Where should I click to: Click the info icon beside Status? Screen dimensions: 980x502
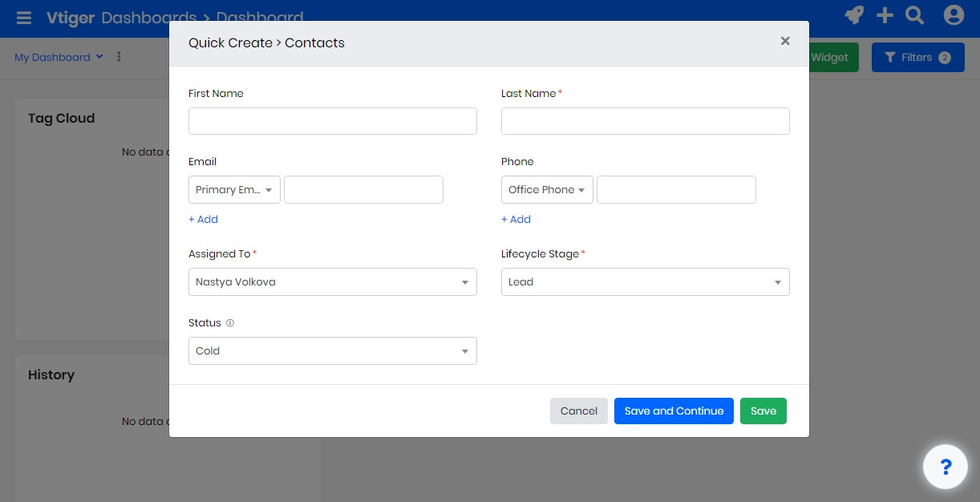[x=229, y=322]
